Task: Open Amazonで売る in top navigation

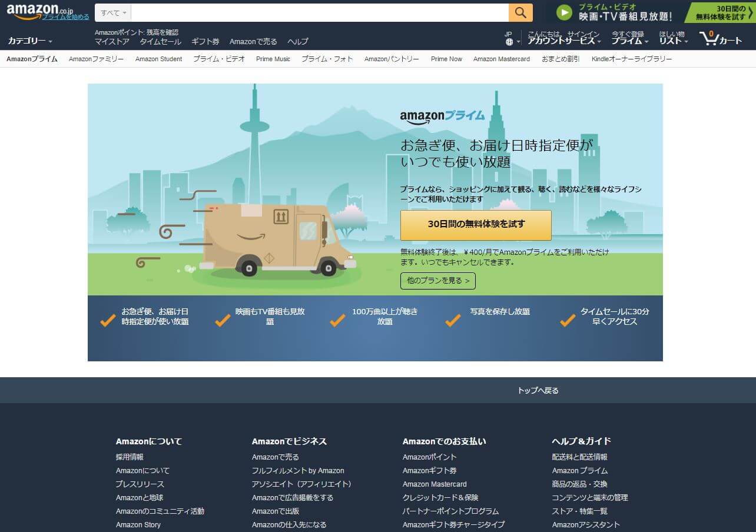Action: point(253,41)
